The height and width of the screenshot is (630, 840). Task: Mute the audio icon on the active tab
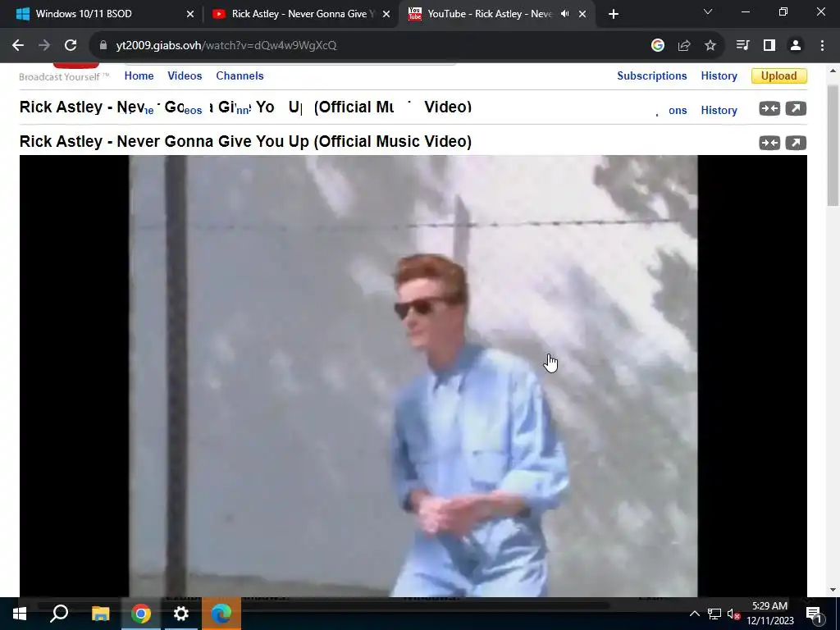[564, 14]
